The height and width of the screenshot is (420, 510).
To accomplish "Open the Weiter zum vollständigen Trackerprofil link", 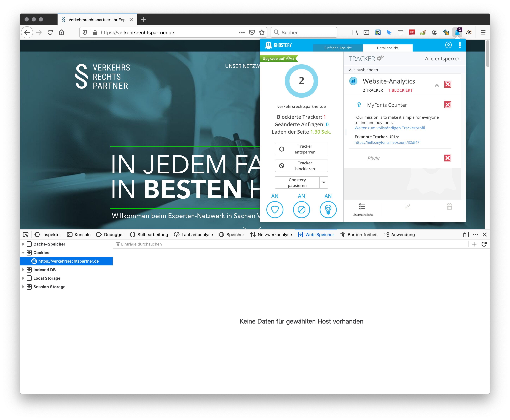I will point(390,128).
